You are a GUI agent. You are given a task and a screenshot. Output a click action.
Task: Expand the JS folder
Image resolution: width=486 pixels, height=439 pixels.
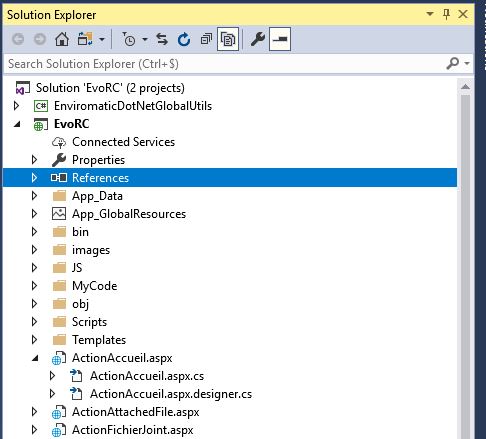[x=34, y=268]
